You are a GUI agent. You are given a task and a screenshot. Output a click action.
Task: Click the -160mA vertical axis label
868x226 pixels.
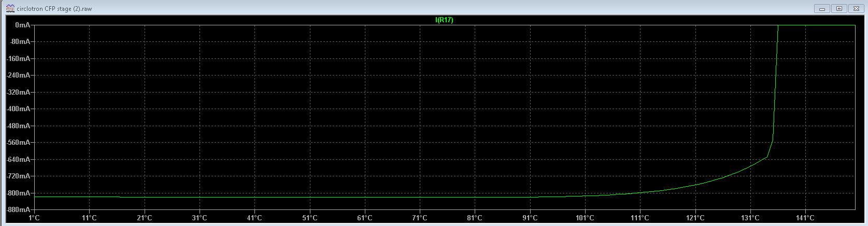(19, 58)
